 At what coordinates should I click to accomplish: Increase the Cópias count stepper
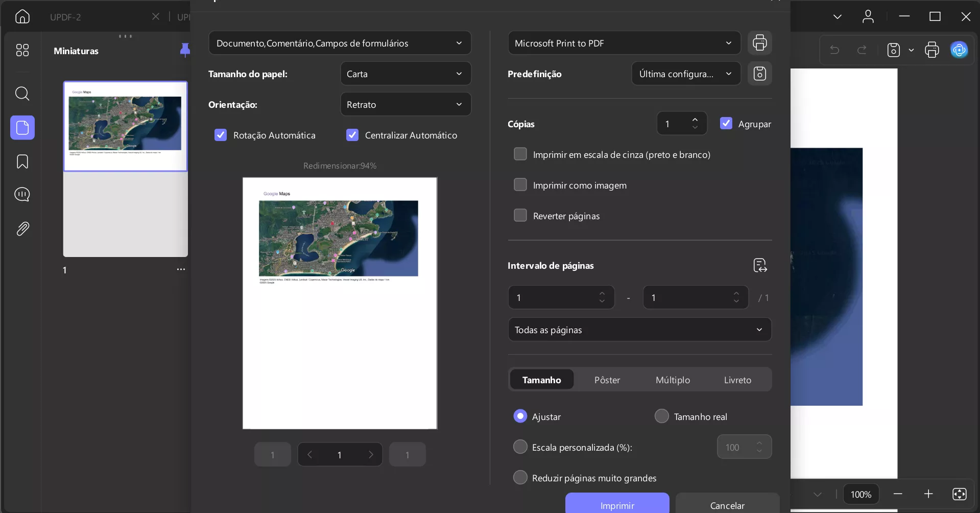tap(695, 120)
